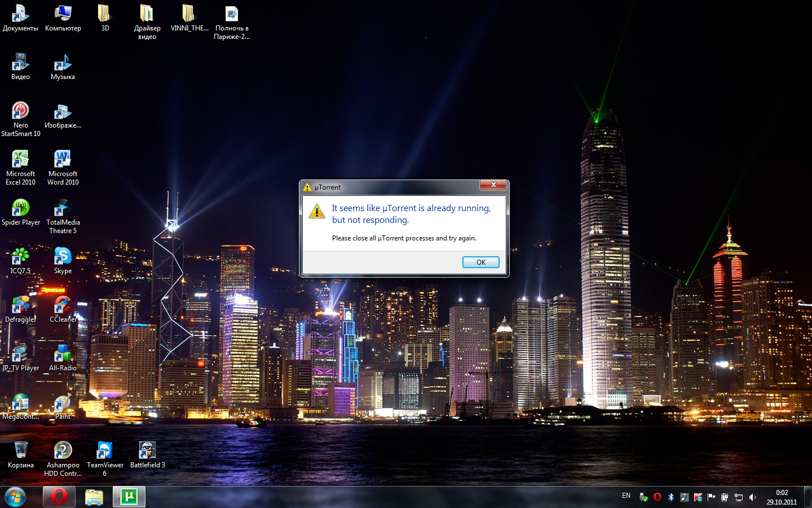The image size is (812, 508).
Task: Select the Изображения library shortcut
Action: click(63, 115)
